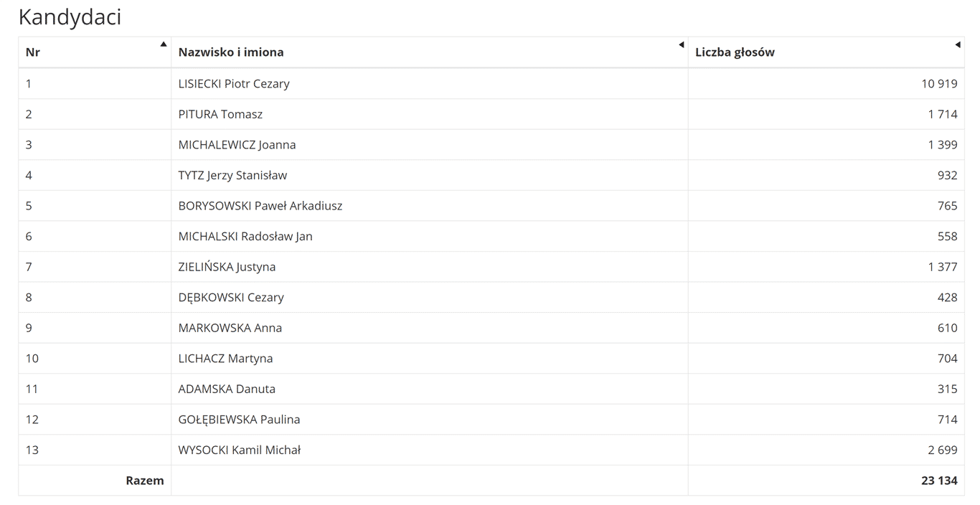Click sort arrow in Liczba głosów column

click(957, 44)
